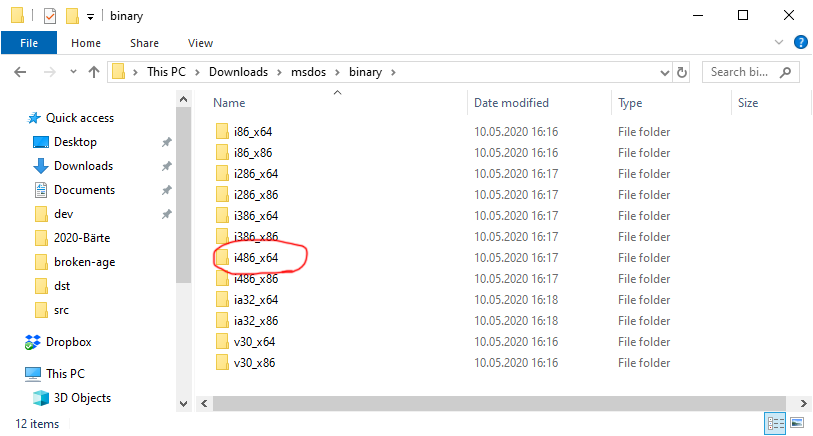Select the i486_x64 folder
Image resolution: width=813 pixels, height=436 pixels.
click(256, 258)
